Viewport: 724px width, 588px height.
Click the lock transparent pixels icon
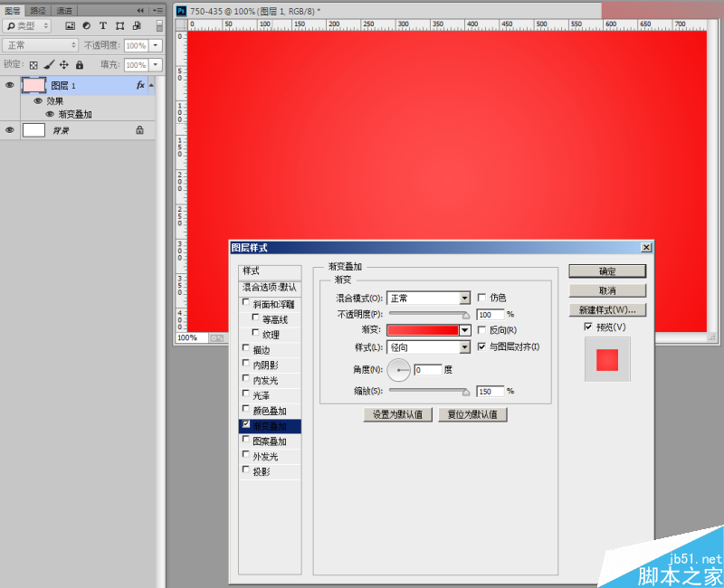[32, 64]
